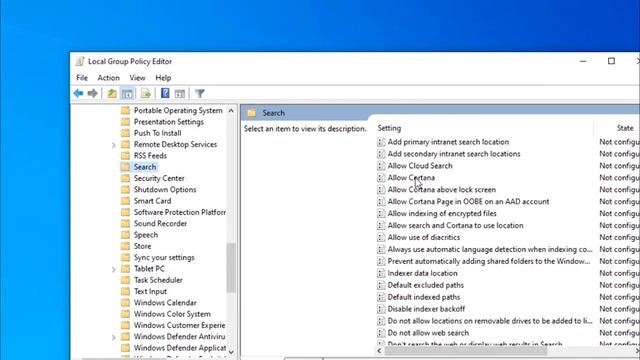Select Add primary intranet search location
The image size is (640, 360).
[x=448, y=142]
